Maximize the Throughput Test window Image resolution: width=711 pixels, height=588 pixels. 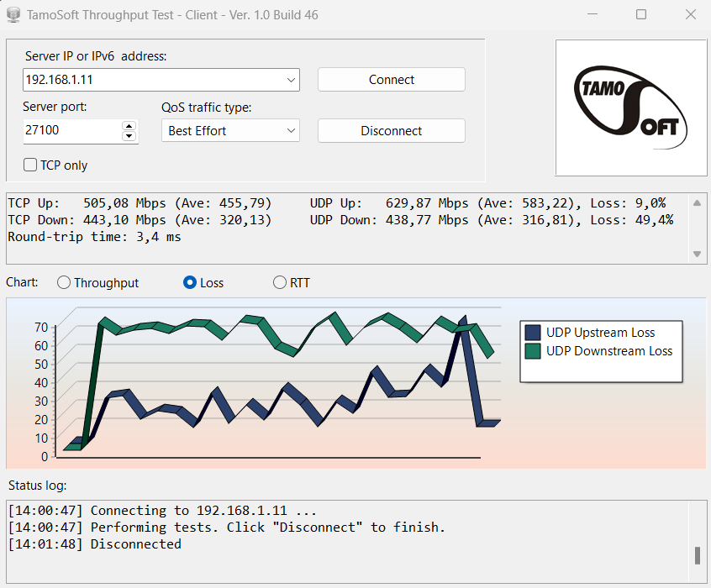tap(641, 14)
